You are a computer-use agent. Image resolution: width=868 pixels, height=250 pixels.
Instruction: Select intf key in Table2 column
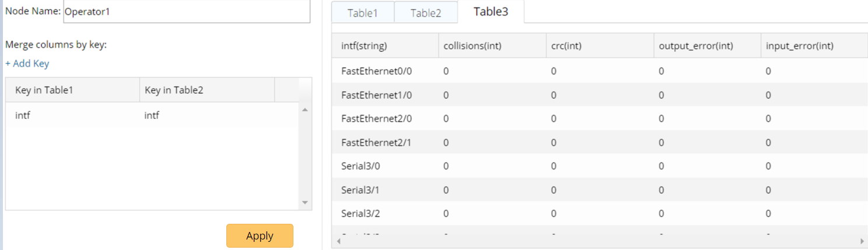(152, 115)
